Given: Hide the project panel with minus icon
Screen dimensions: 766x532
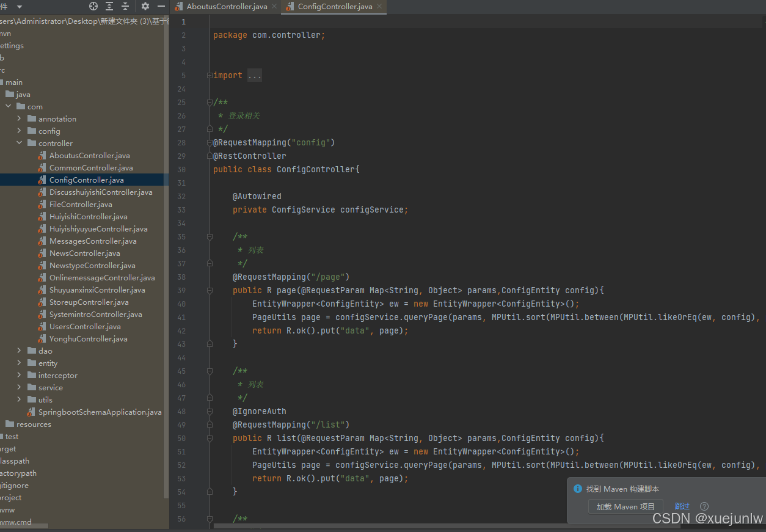Looking at the screenshot, I should point(161,6).
